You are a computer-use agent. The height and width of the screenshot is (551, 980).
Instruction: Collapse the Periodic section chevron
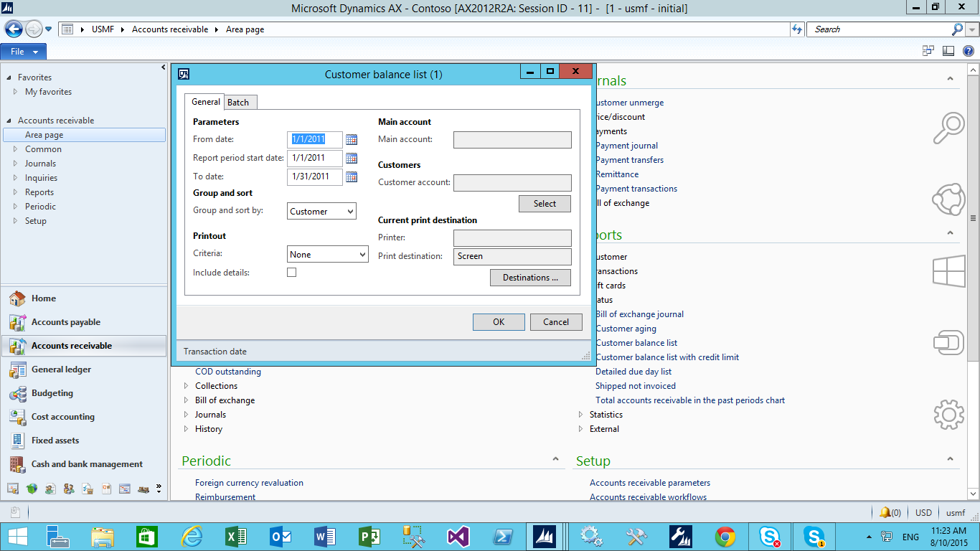[555, 459]
